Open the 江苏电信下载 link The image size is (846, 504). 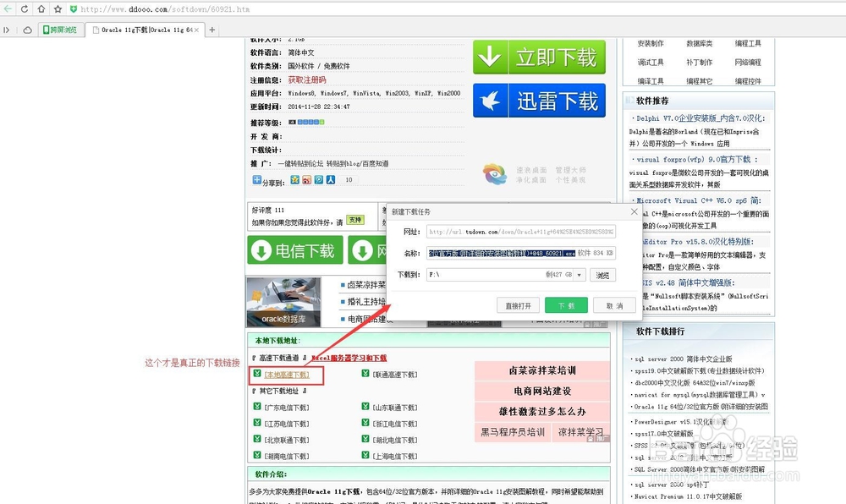287,425
